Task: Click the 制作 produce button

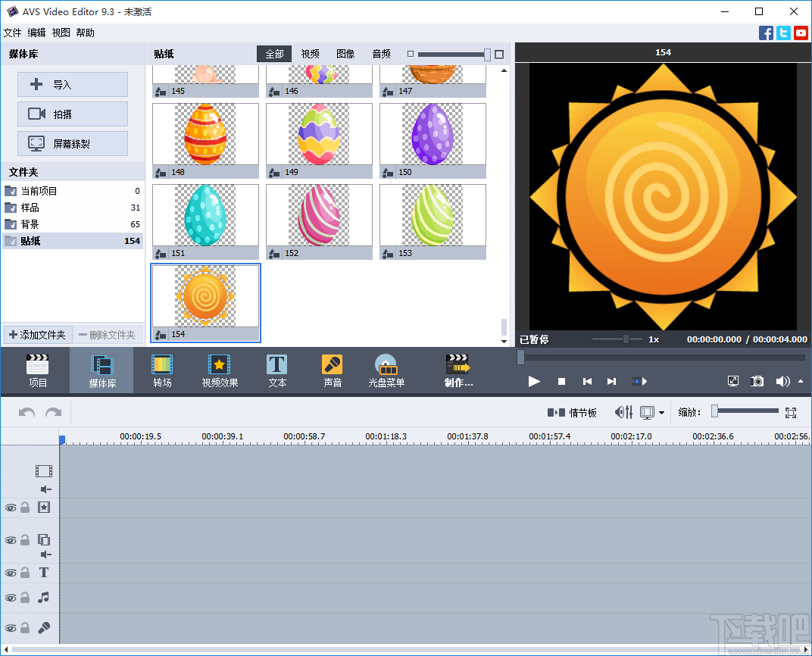Action: (x=458, y=370)
